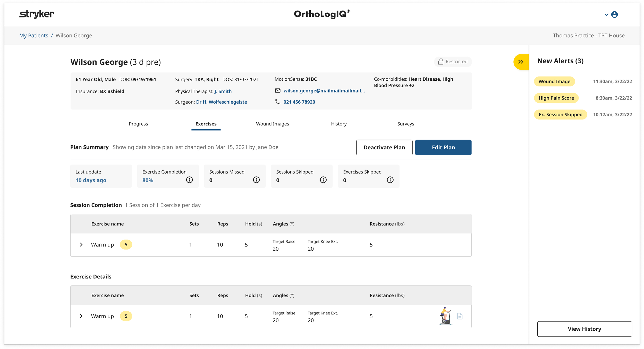
Task: Collapse the alerts panel with yellow arrow
Action: coord(521,62)
